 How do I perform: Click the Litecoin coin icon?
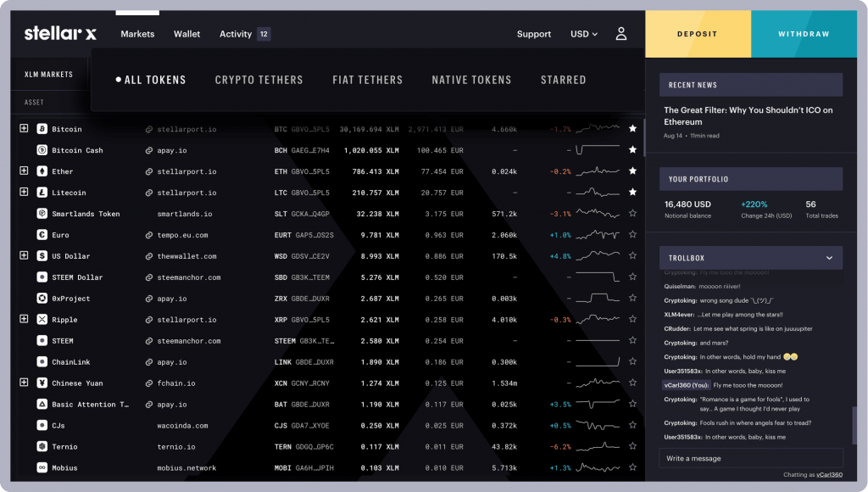click(x=42, y=193)
